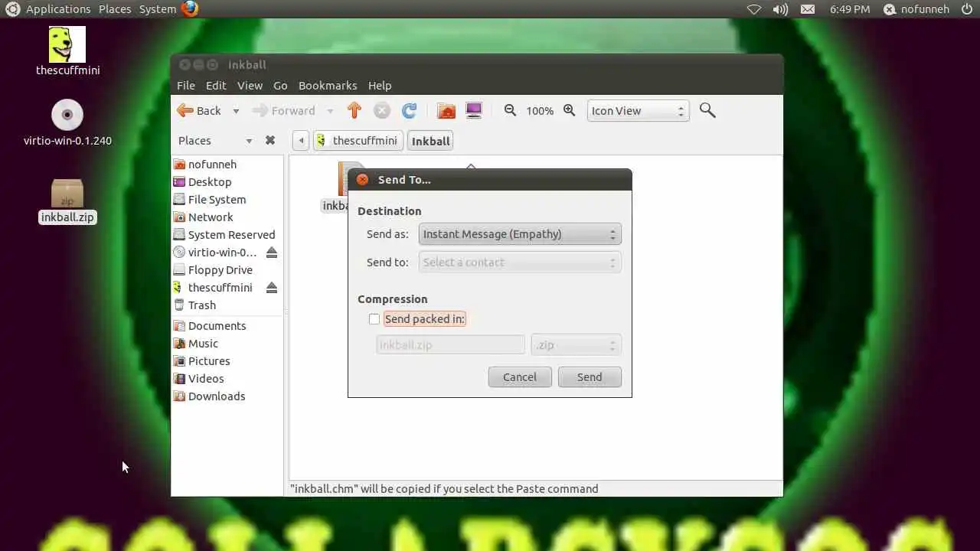This screenshot has width=980, height=551.
Task: Open the Send as dropdown
Action: tap(520, 234)
